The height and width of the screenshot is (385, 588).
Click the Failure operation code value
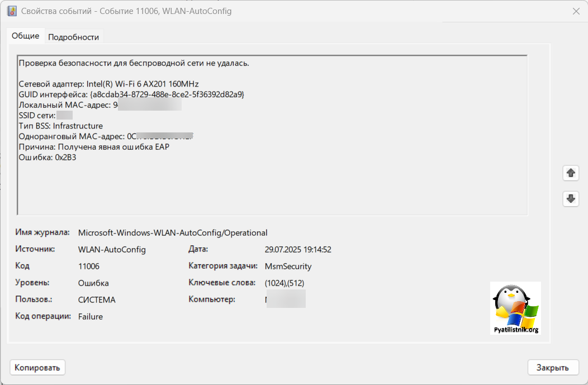91,316
